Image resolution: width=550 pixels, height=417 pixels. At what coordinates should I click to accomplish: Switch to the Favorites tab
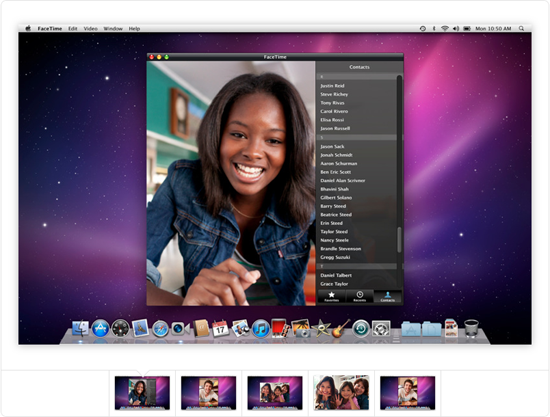(331, 296)
